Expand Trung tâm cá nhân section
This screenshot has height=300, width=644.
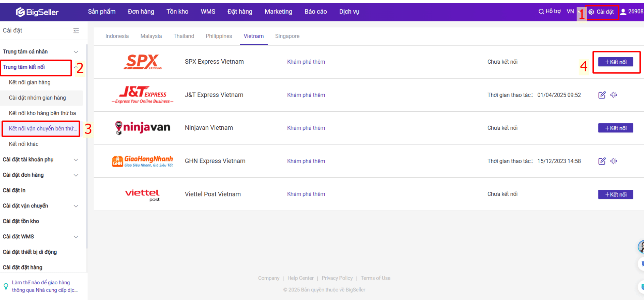coord(76,52)
